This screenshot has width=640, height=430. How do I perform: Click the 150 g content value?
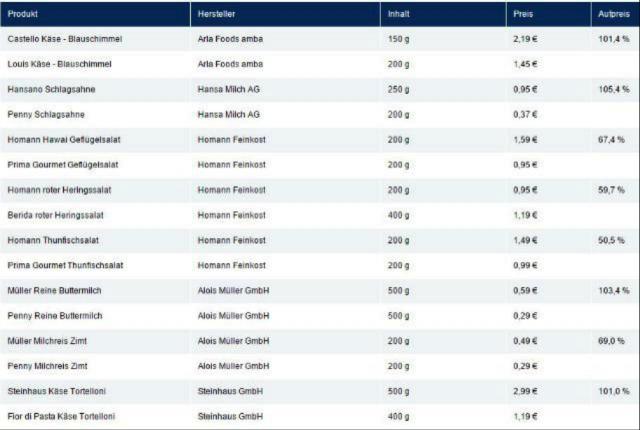(398, 39)
